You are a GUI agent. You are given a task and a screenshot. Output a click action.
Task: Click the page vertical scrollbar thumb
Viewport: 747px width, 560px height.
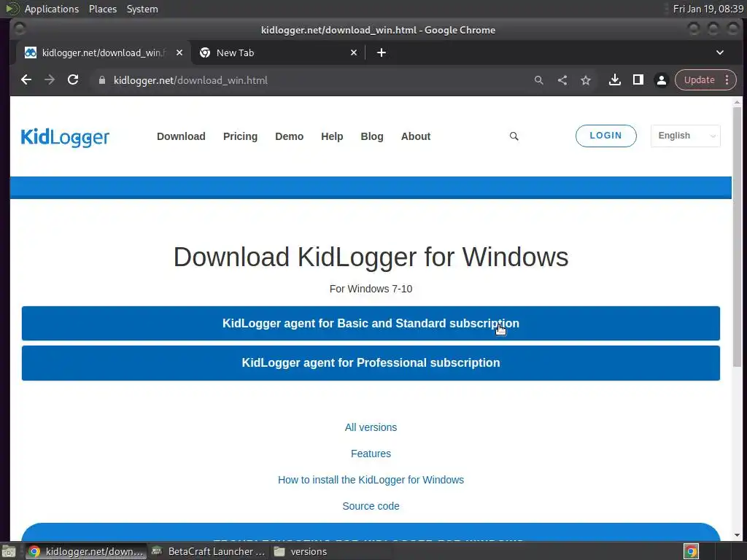coord(737,237)
